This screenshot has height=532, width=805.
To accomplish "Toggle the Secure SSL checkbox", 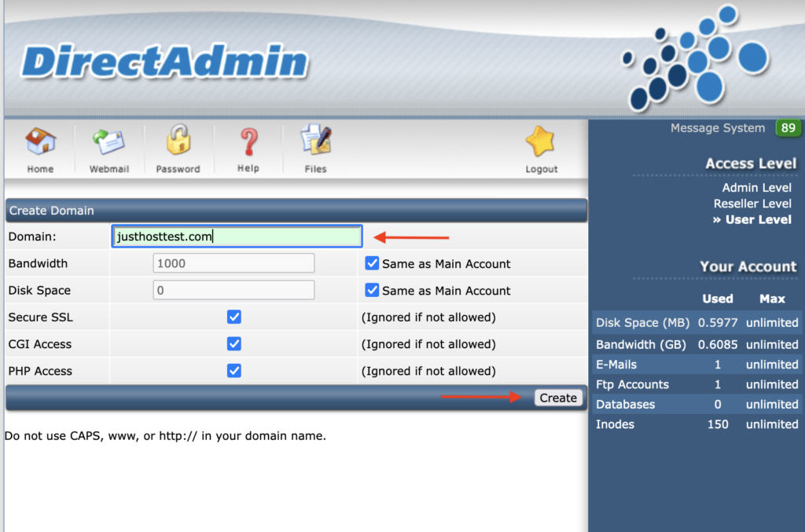I will pyautogui.click(x=234, y=317).
